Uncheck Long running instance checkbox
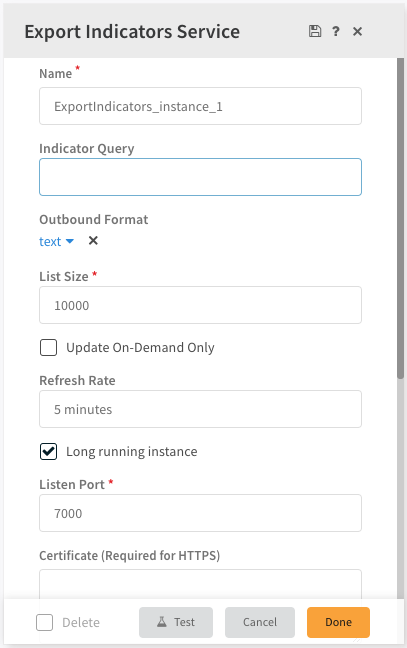407x648 pixels. 48,451
